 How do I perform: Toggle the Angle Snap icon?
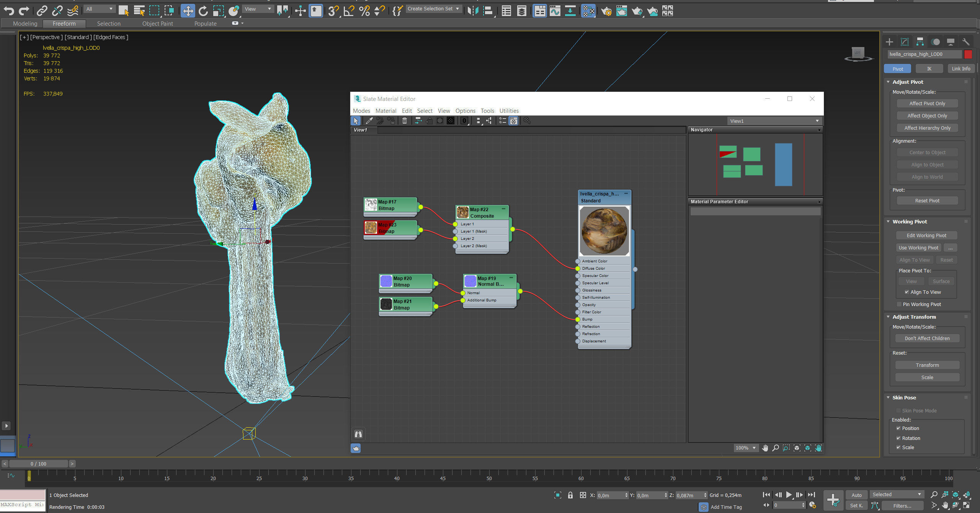tap(349, 11)
